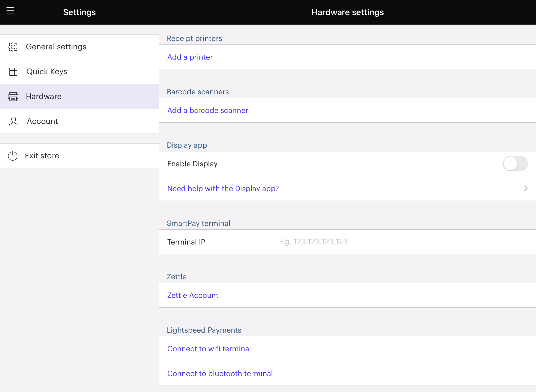Select Hardware in the settings sidebar
The width and height of the screenshot is (536, 392).
click(x=44, y=97)
